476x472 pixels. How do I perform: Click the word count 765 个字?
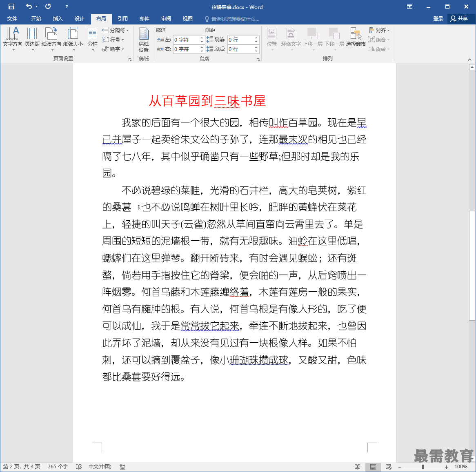pyautogui.click(x=58, y=467)
